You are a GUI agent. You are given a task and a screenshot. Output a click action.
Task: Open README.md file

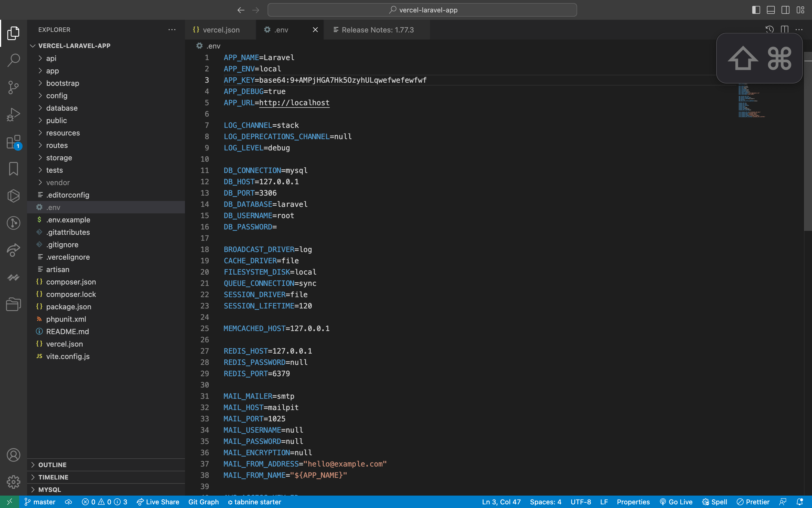pyautogui.click(x=106, y=332)
